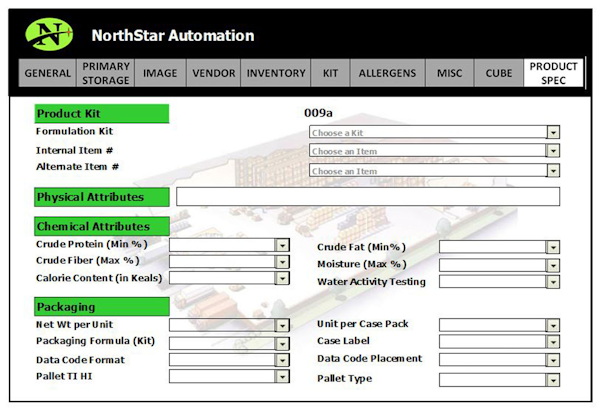Go to the VENDOR tab
Screen dimensions: 600x409
click(x=213, y=74)
